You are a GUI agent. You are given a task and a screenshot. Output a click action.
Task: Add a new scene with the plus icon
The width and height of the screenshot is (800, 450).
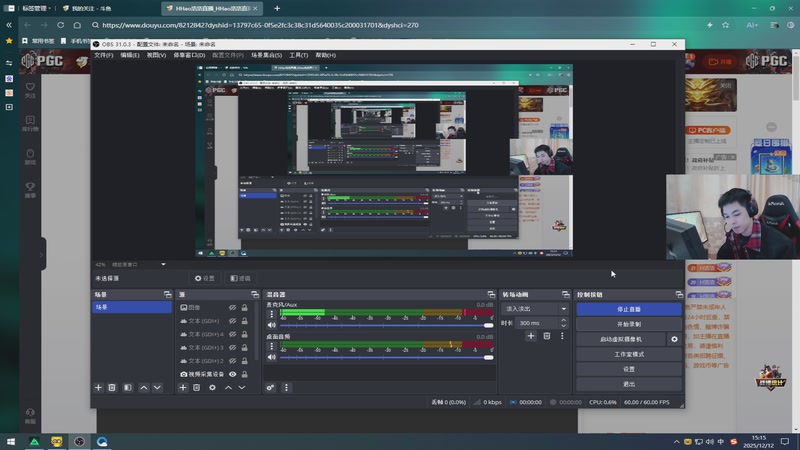pos(98,388)
